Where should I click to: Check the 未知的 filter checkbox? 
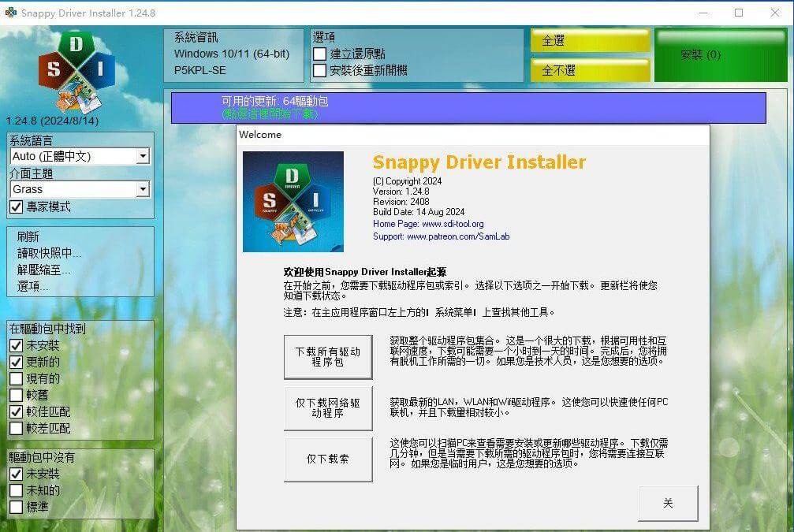(17, 490)
